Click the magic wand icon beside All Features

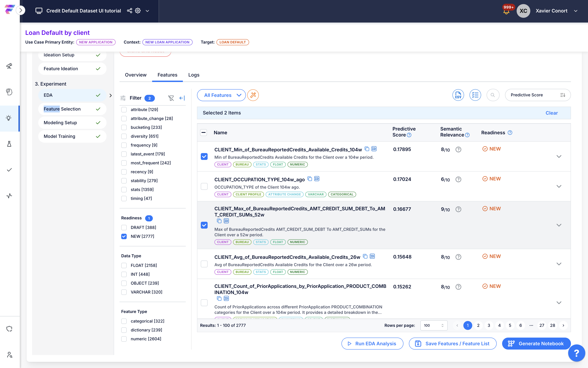[253, 95]
